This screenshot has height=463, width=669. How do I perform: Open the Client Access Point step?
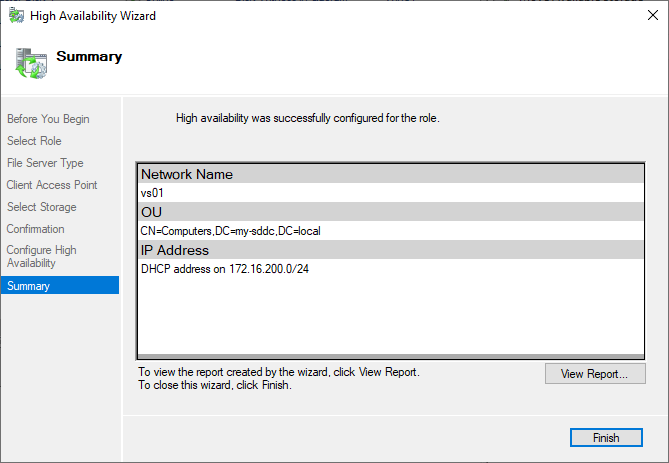[x=52, y=185]
